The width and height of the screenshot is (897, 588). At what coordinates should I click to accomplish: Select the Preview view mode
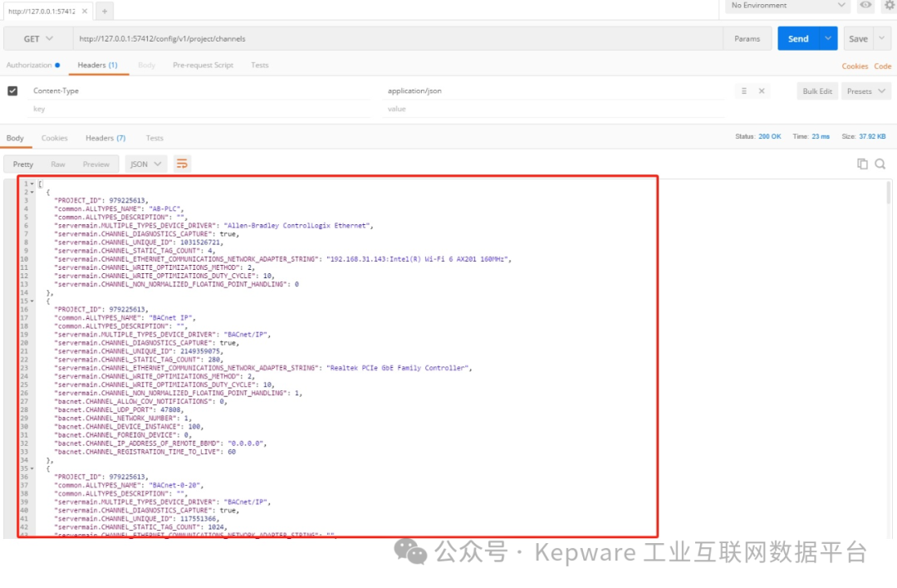click(x=96, y=164)
